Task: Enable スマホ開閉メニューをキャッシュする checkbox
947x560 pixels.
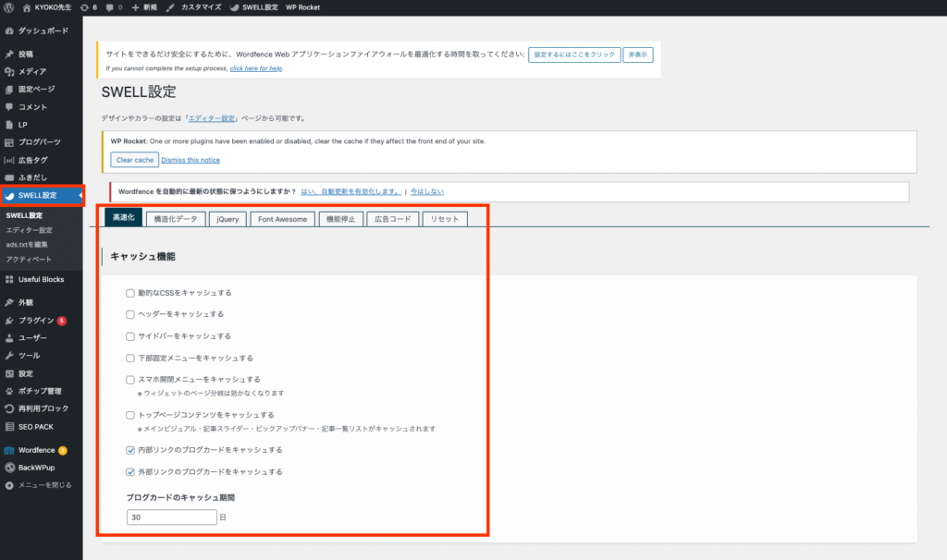Action: click(x=129, y=380)
